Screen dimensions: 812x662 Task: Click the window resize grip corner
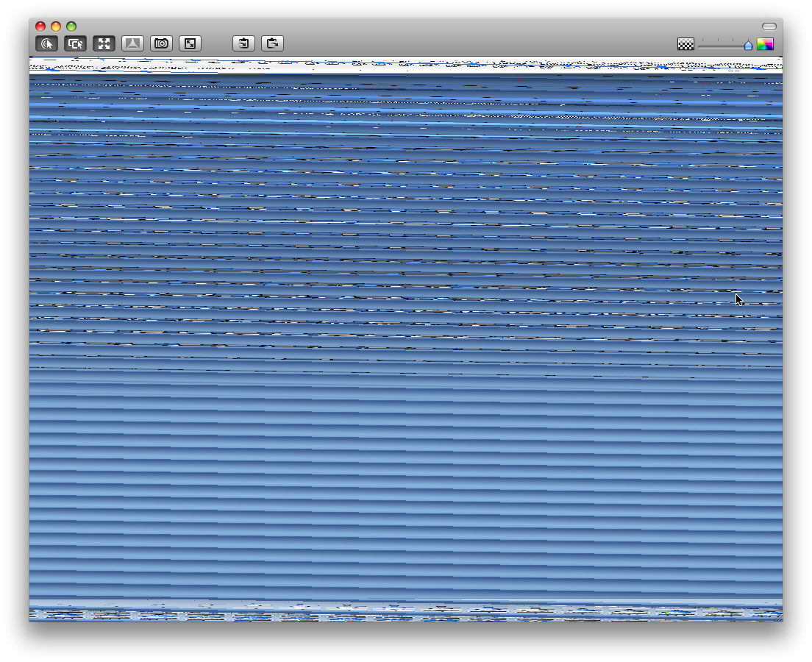(x=777, y=617)
